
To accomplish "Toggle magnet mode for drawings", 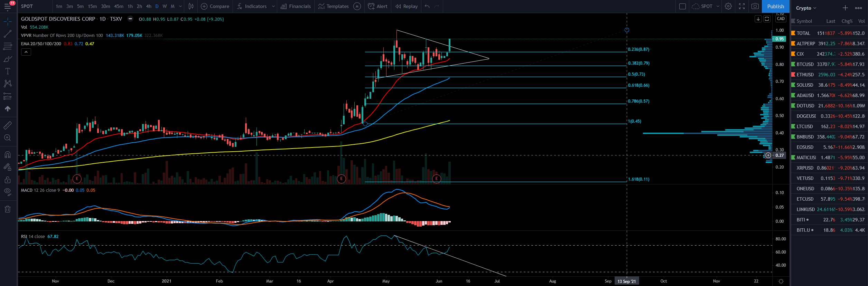I will click(8, 154).
